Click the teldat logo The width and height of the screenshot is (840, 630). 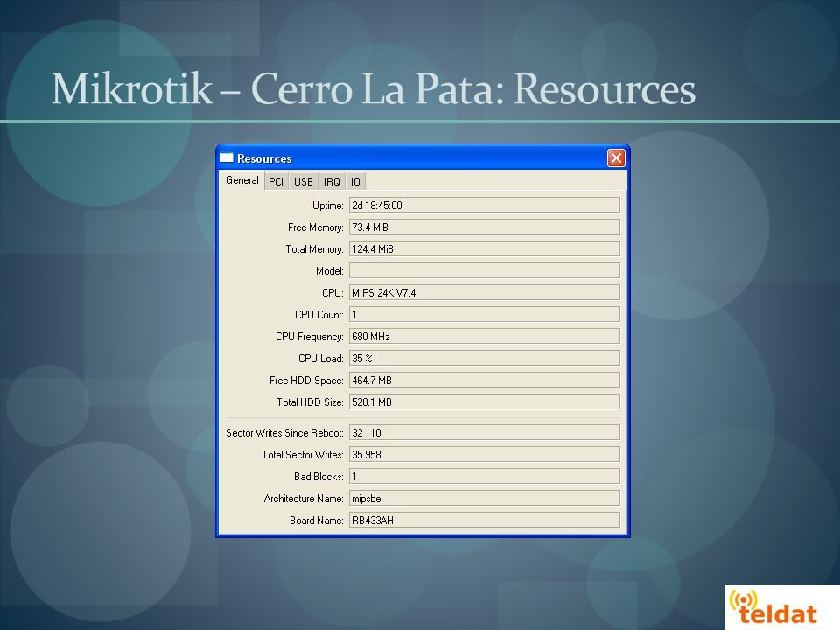(773, 608)
